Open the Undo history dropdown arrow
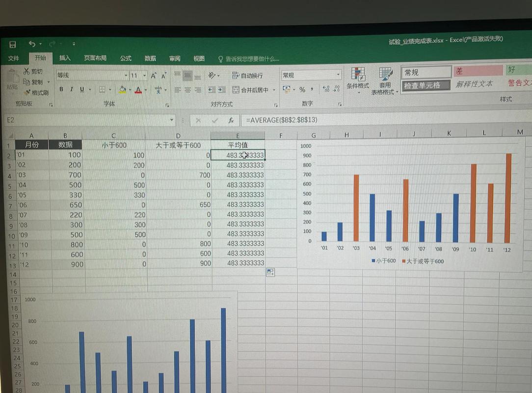This screenshot has height=393, width=532. pos(40,44)
